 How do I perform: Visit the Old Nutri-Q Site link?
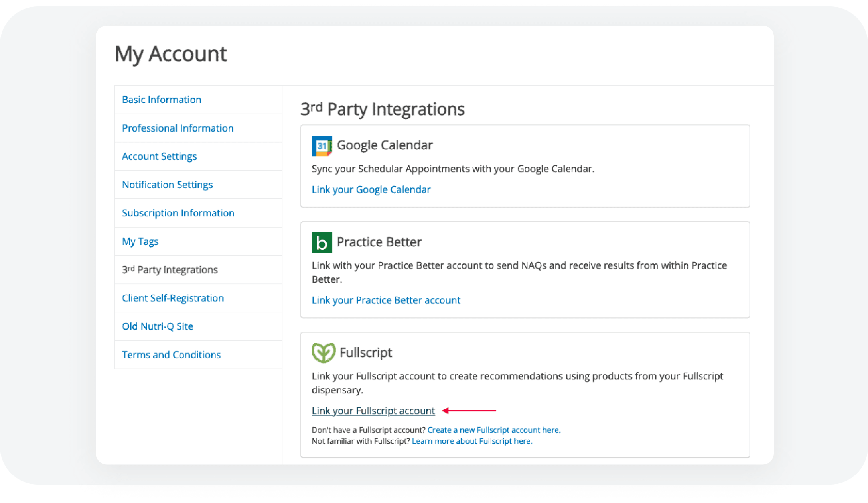pos(158,326)
